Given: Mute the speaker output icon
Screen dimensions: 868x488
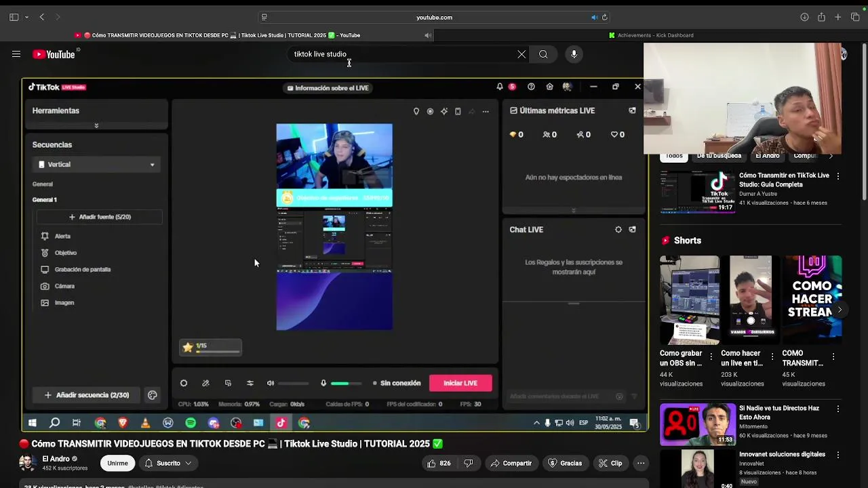Looking at the screenshot, I should click(271, 383).
